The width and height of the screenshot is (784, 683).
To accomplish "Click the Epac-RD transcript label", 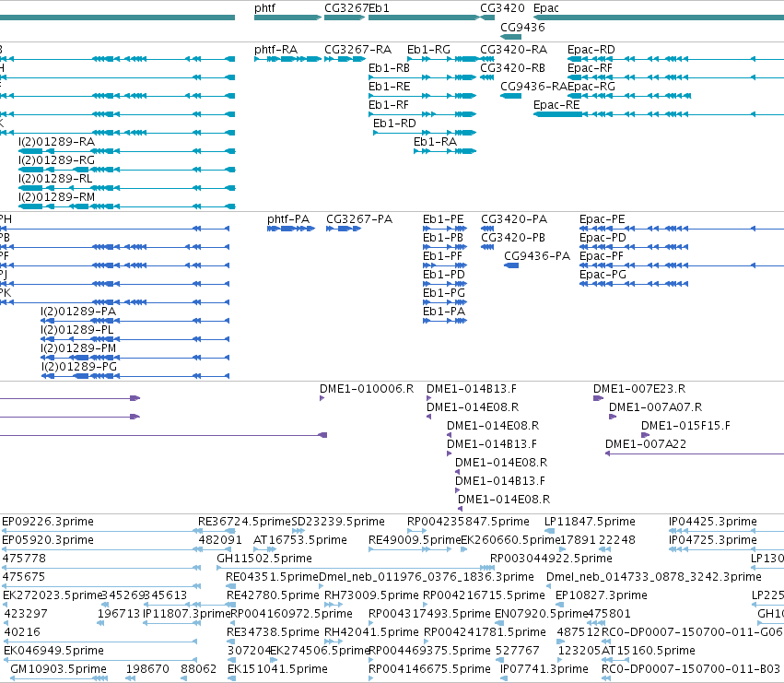I will (x=591, y=50).
